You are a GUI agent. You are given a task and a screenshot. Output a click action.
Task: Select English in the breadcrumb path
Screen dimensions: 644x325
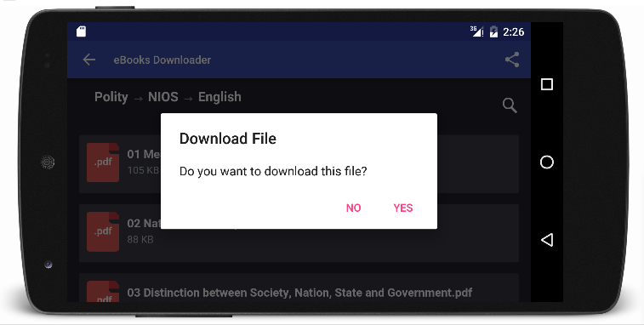click(x=219, y=97)
